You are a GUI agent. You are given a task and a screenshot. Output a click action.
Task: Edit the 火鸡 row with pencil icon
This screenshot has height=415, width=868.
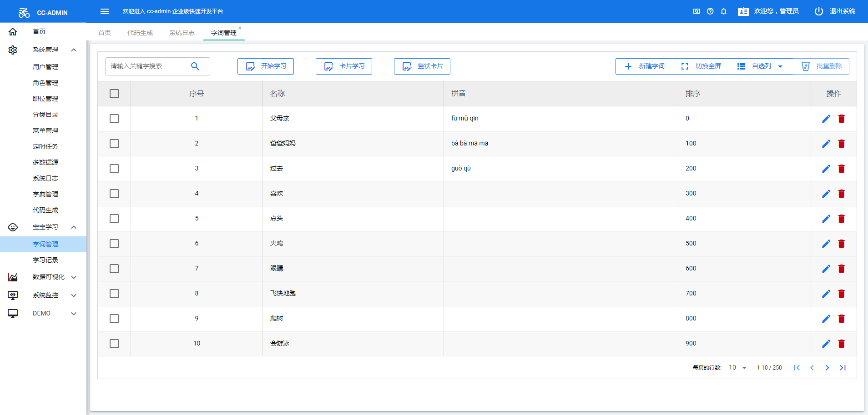click(x=826, y=244)
